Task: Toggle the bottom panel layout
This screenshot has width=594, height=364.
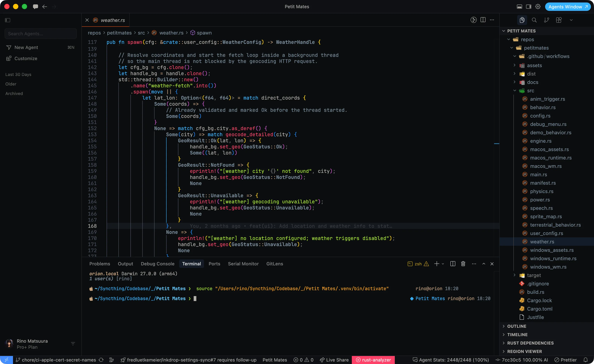Action: tap(519, 6)
